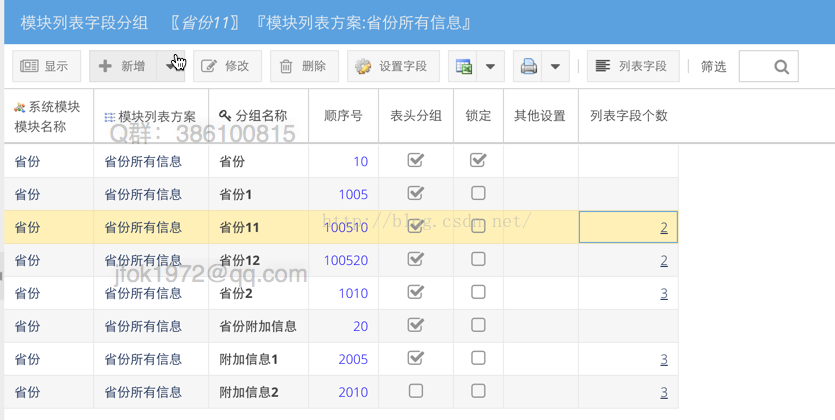The width and height of the screenshot is (835, 420).
Task: Select the 附加信息1 group name cell
Action: pyautogui.click(x=258, y=359)
